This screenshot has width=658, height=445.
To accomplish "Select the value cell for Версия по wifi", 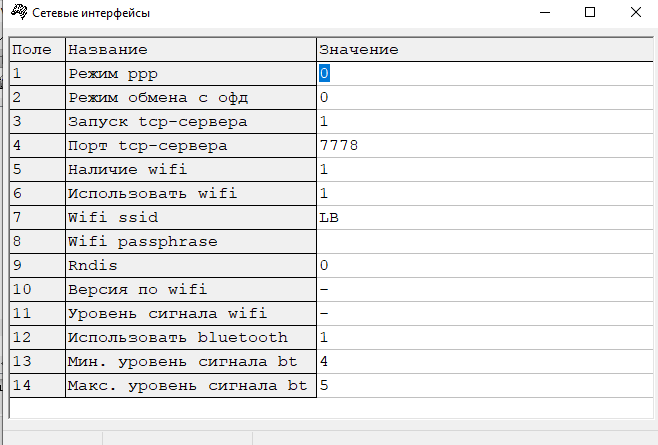I will point(485,289).
